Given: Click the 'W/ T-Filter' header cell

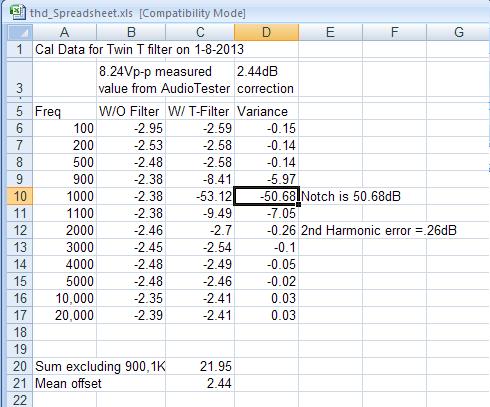Looking at the screenshot, I should (x=200, y=111).
